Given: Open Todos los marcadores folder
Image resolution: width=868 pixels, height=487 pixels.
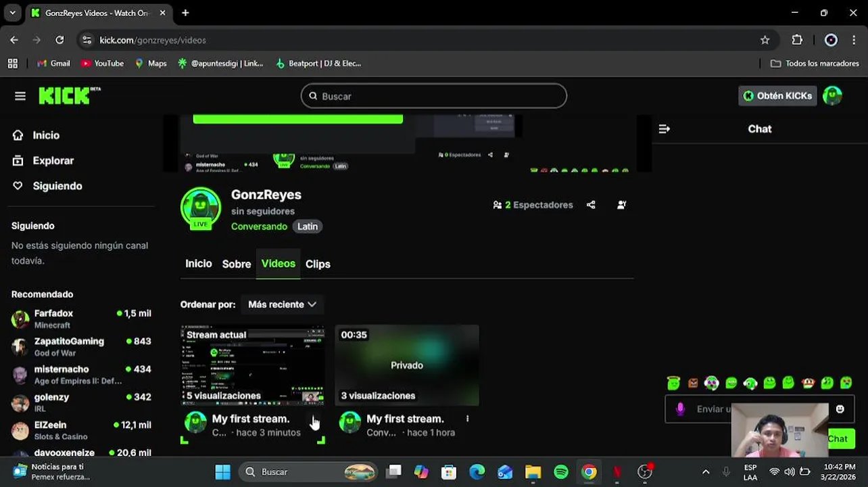Looking at the screenshot, I should (815, 64).
